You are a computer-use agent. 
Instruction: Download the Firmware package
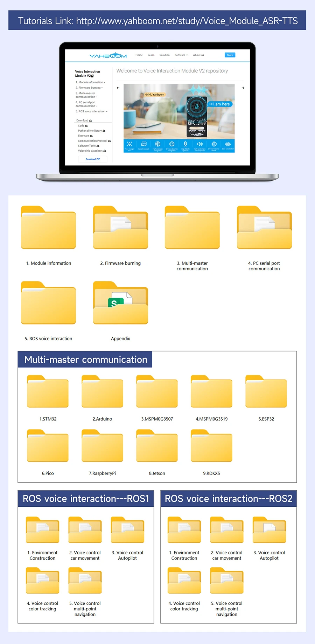click(x=85, y=136)
